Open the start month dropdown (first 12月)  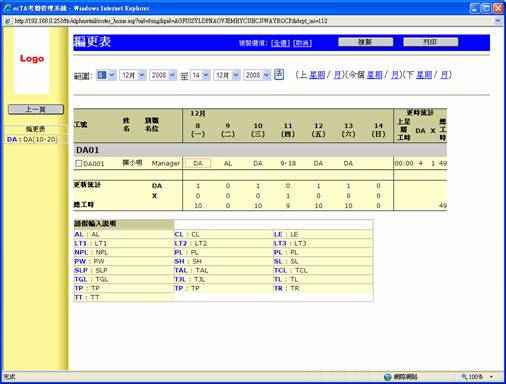pyautogui.click(x=133, y=75)
